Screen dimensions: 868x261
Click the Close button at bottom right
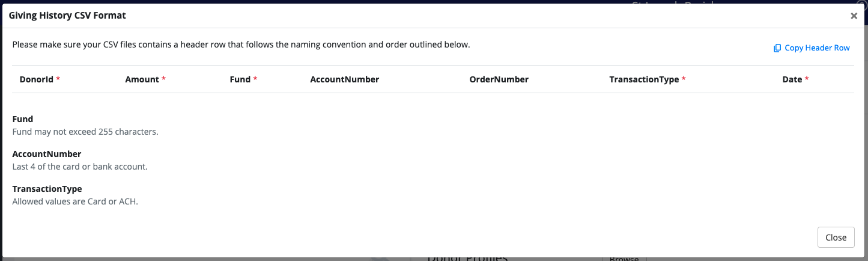pos(836,238)
